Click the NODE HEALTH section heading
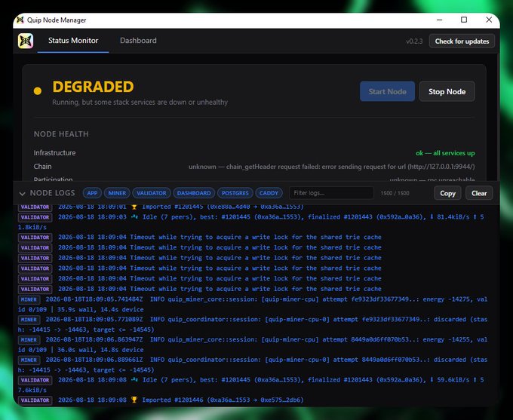The height and width of the screenshot is (420, 513). tap(61, 134)
